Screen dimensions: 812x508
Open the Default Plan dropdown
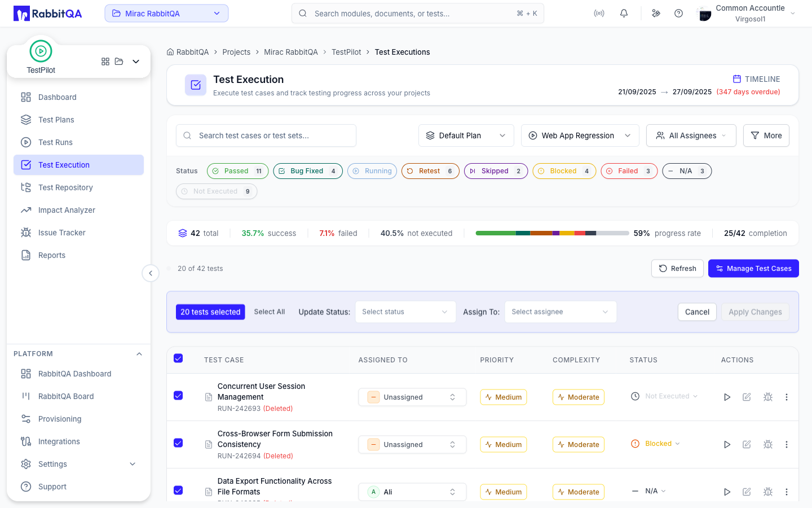click(466, 135)
